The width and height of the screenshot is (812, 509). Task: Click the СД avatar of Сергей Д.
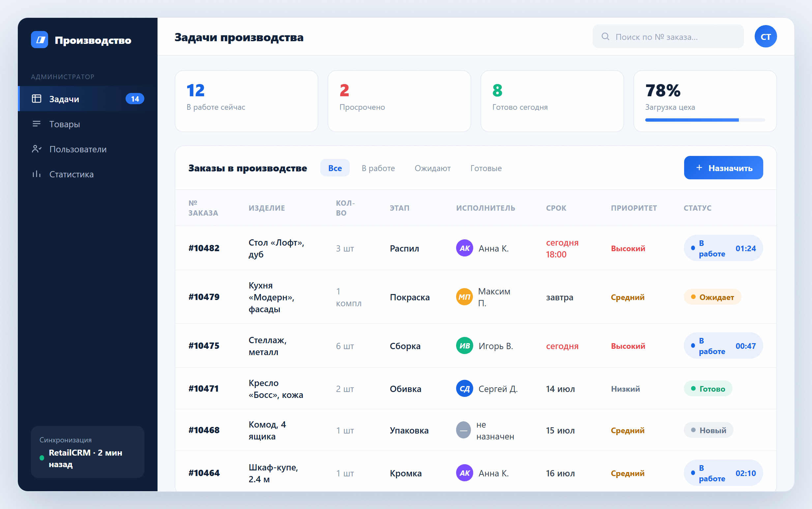(464, 388)
